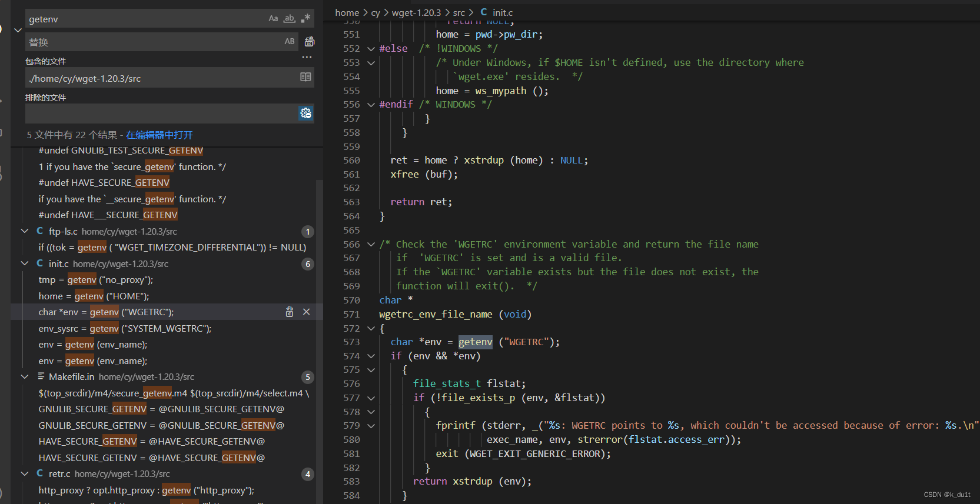Open the getenv("HOME") search result

(94, 296)
